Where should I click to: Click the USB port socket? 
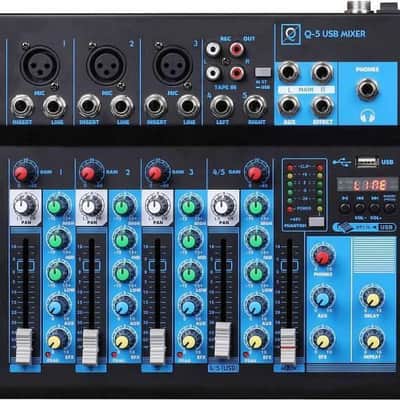[x=367, y=162]
